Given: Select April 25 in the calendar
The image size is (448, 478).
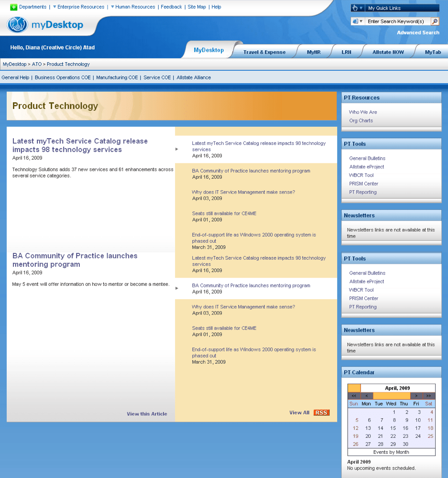Looking at the screenshot, I should (x=430, y=436).
